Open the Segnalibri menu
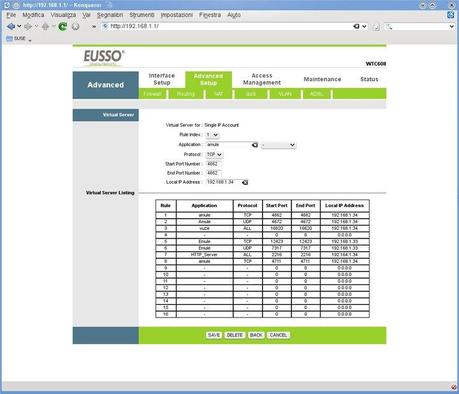The height and width of the screenshot is (394, 459). tap(110, 15)
